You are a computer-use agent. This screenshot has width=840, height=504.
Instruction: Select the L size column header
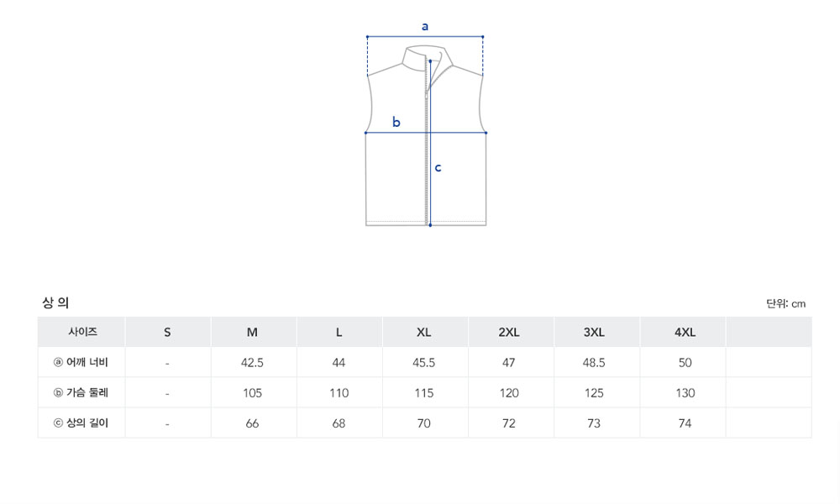point(339,332)
